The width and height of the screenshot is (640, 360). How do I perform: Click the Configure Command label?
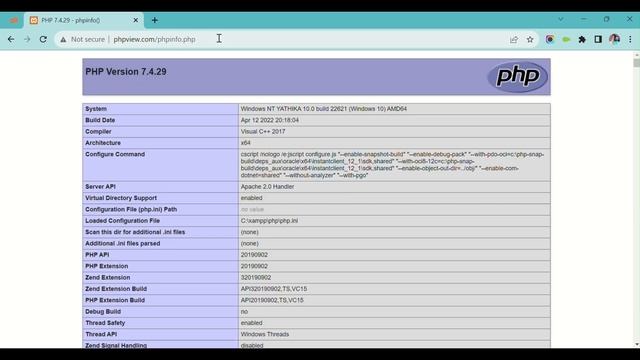[115, 154]
